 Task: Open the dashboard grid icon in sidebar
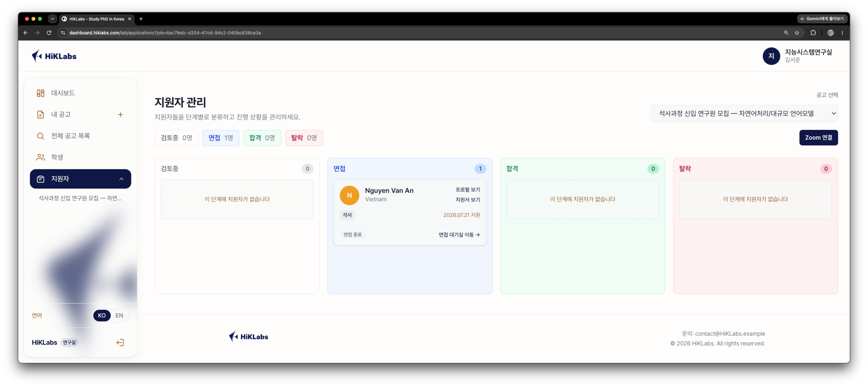point(40,93)
